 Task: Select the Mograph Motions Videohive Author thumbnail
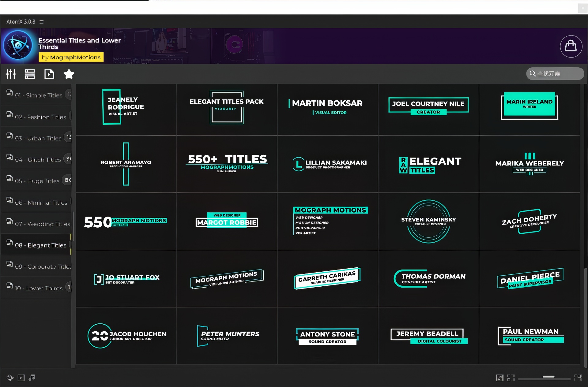pos(227,279)
